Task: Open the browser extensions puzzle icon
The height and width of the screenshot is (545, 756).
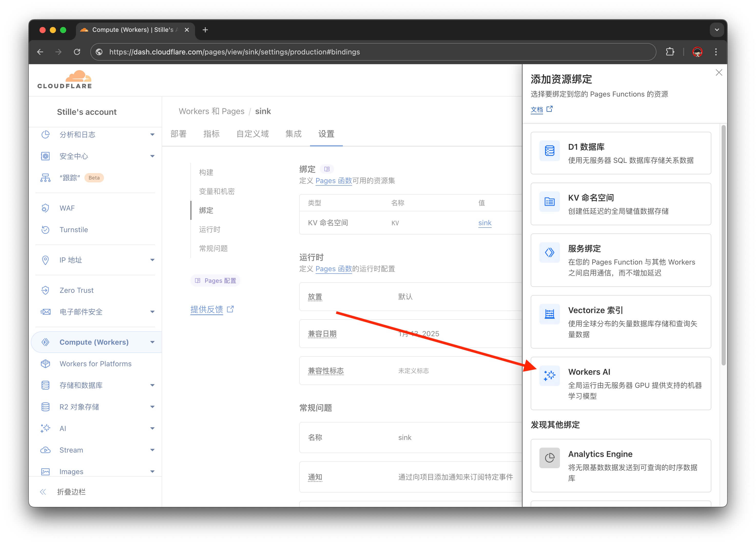Action: (x=670, y=52)
